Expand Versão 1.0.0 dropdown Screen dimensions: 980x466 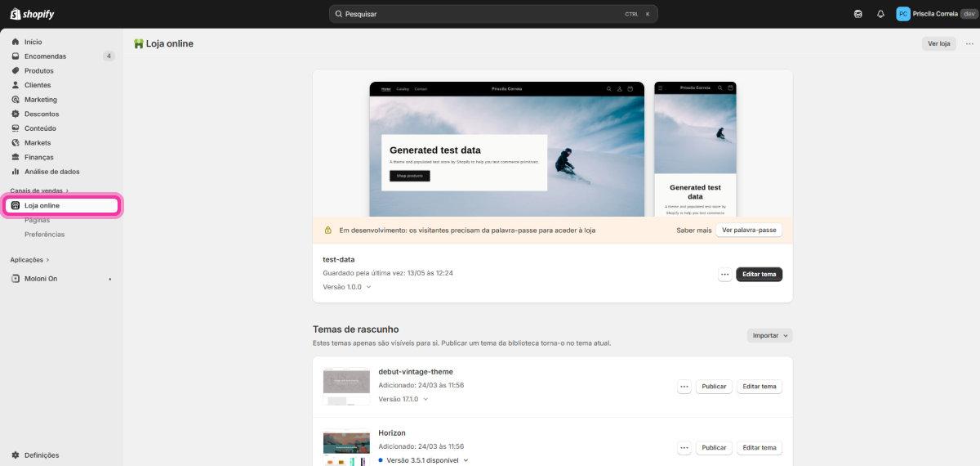347,287
